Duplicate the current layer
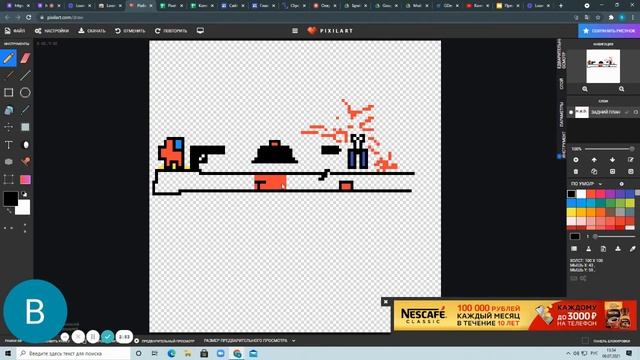 coord(594,172)
